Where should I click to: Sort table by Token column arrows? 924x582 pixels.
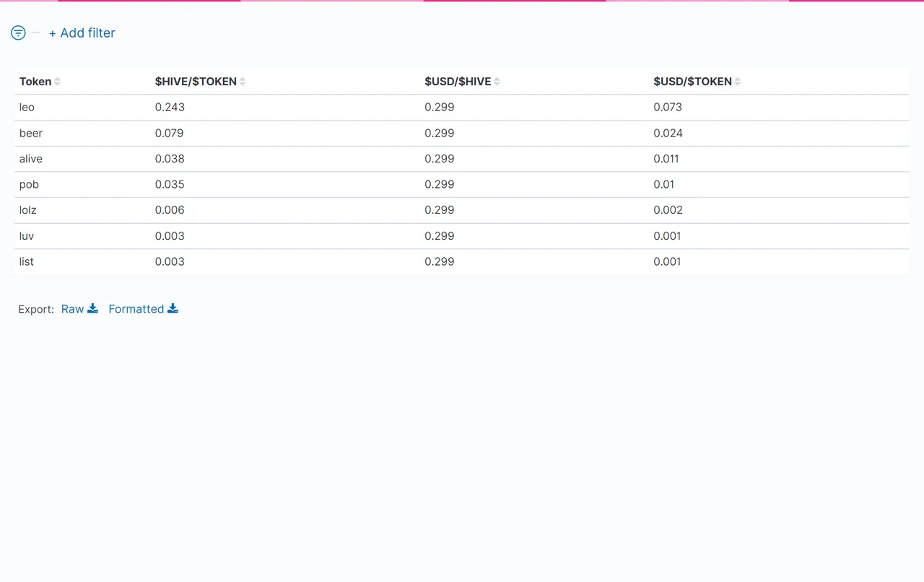pos(57,82)
